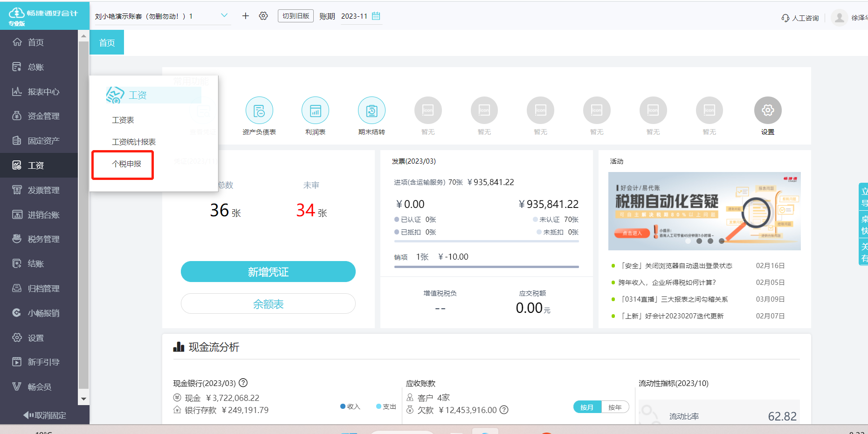868x434 pixels.
Task: Open the 固定资产 module icon
Action: pos(40,140)
